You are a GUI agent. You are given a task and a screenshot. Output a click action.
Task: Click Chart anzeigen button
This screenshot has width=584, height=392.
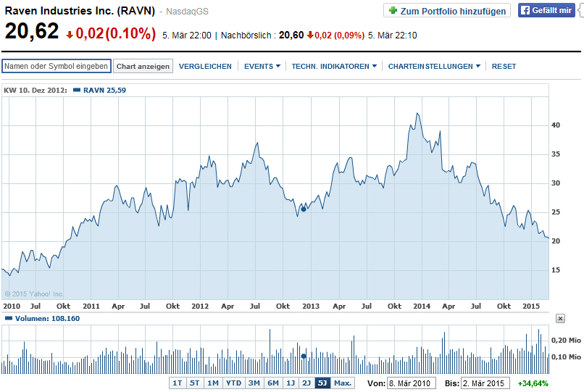[143, 67]
